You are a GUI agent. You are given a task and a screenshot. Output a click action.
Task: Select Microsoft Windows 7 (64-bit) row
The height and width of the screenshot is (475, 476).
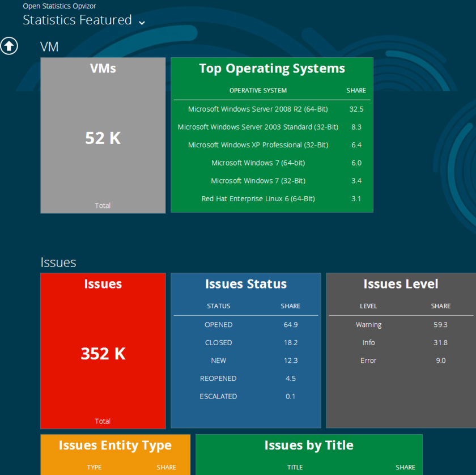click(258, 163)
